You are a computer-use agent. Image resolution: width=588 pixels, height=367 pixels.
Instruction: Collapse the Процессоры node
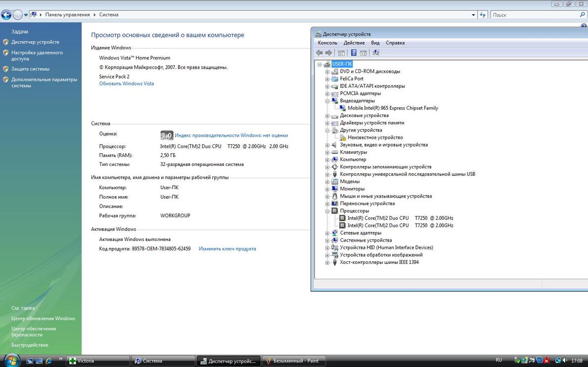[x=327, y=211]
